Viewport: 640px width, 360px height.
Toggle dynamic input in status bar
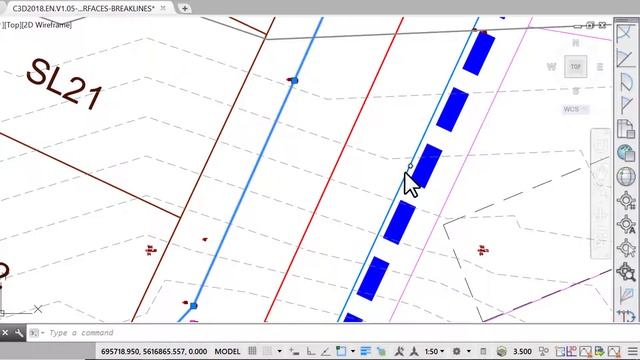[294, 351]
